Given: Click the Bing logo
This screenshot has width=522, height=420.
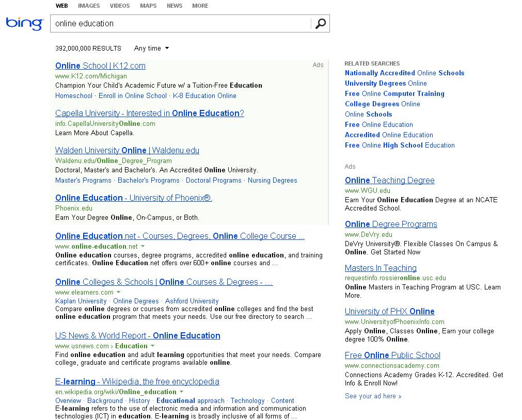Looking at the screenshot, I should tap(24, 24).
